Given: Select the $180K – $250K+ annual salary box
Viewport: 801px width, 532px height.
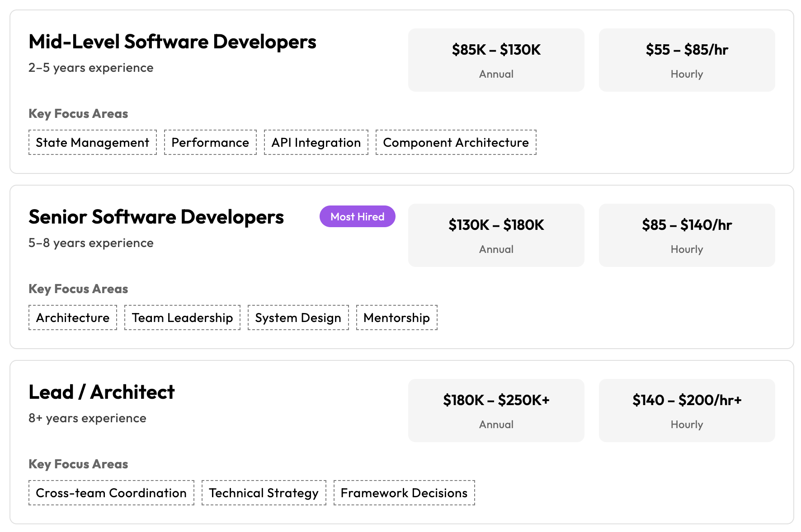Looking at the screenshot, I should coord(496,411).
